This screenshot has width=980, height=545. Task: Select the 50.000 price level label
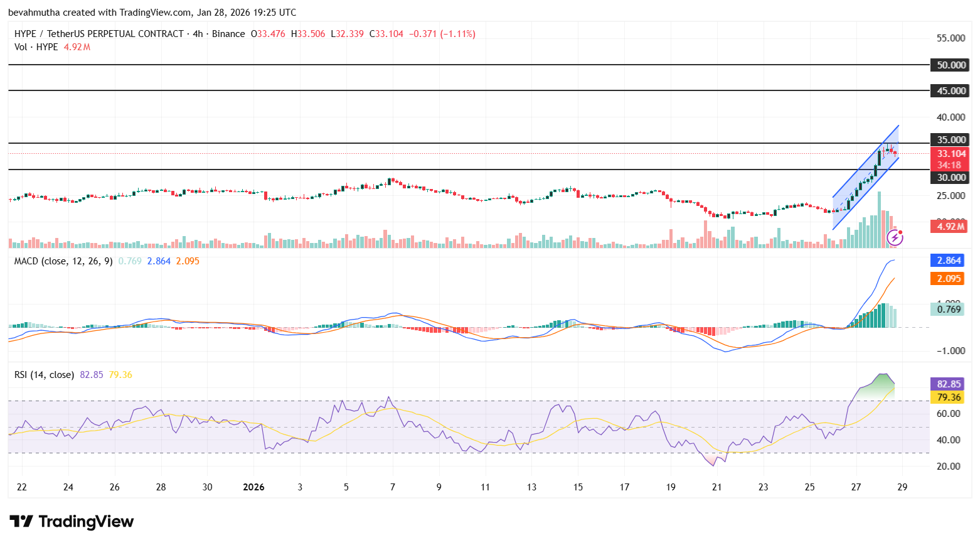[949, 65]
